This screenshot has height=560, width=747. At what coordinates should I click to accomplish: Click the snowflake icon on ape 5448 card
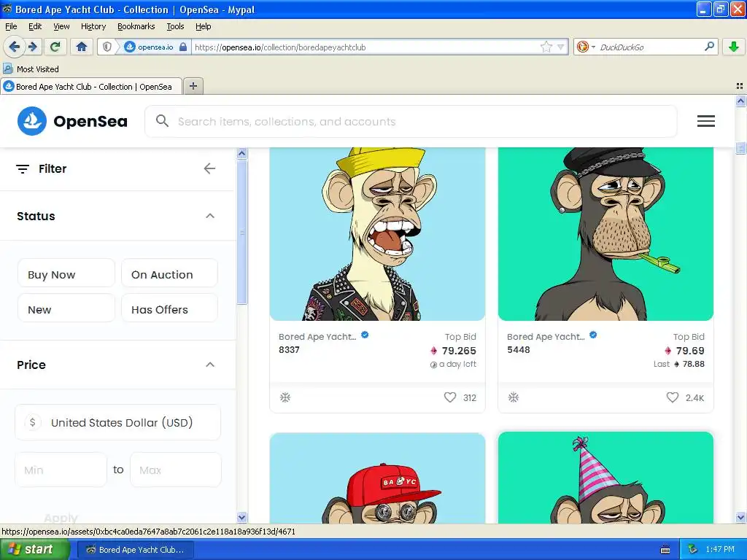pyautogui.click(x=513, y=397)
